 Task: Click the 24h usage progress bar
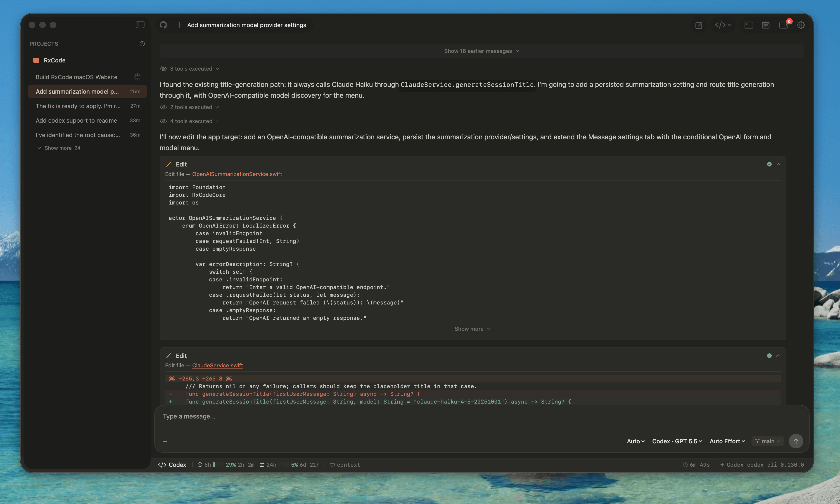(x=284, y=465)
